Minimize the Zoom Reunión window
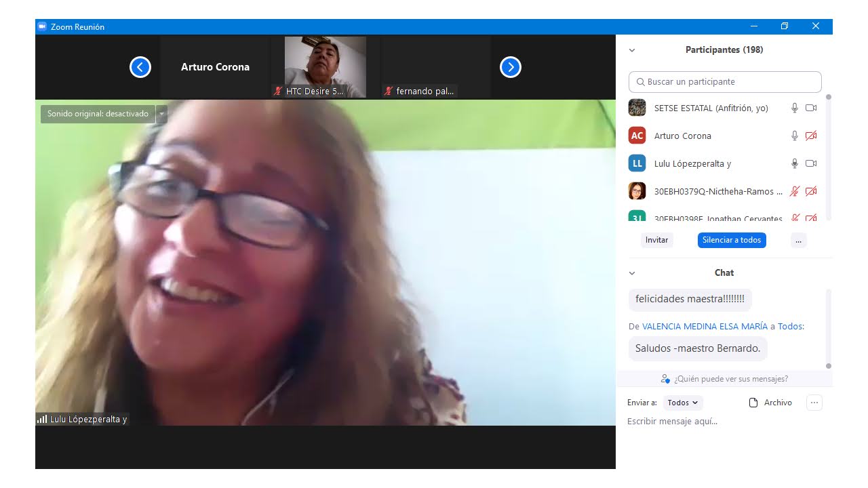 [754, 26]
